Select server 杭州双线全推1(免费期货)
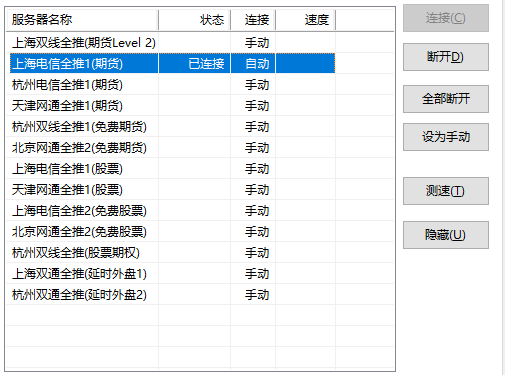This screenshot has width=505, height=375. pos(79,127)
